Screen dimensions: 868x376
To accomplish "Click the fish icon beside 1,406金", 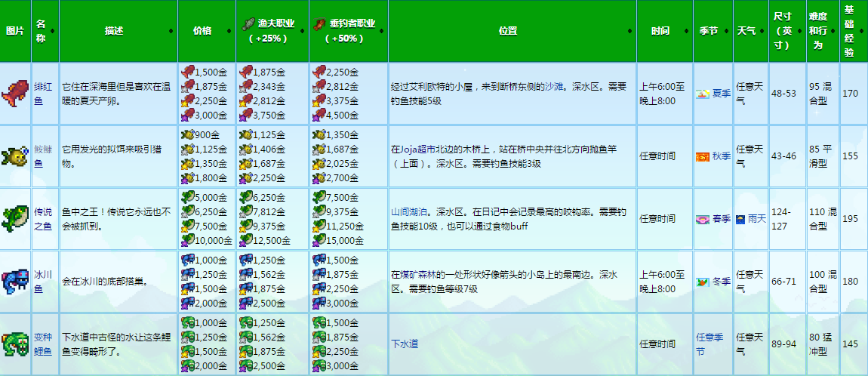I will (x=246, y=149).
